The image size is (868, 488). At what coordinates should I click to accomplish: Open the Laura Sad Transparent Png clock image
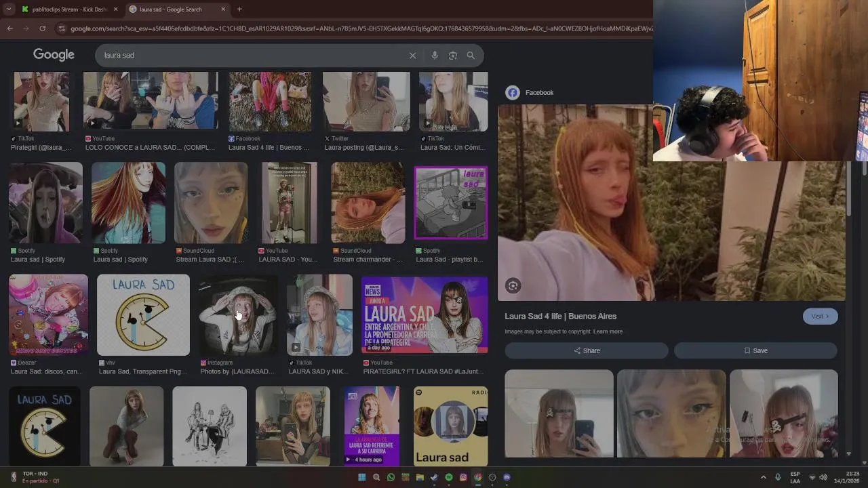143,314
